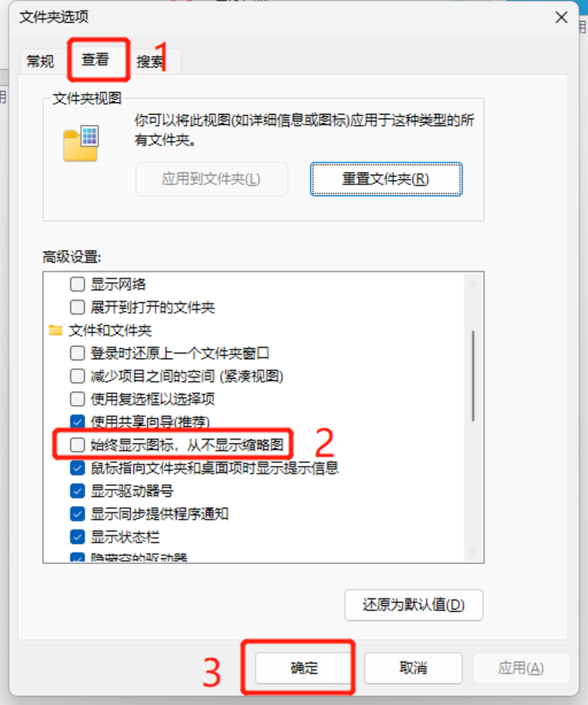Enable 显示网络 checkbox
The height and width of the screenshot is (705, 588).
click(x=77, y=284)
